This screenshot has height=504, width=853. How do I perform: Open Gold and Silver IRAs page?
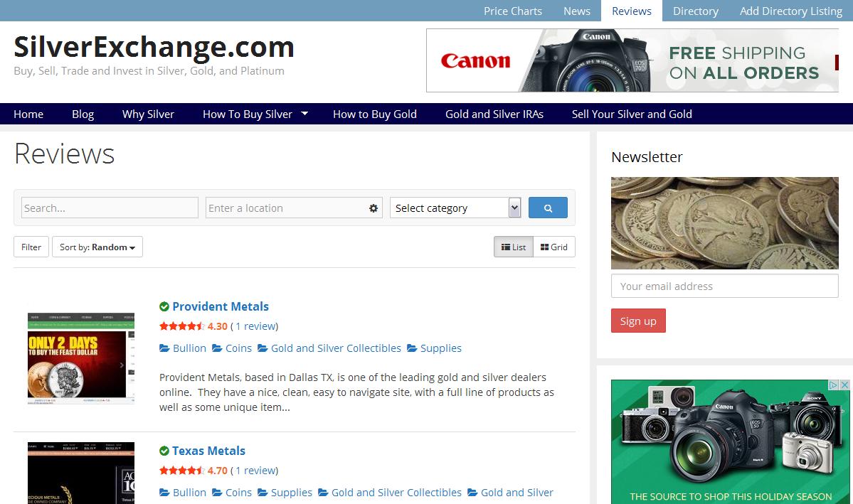click(x=494, y=114)
